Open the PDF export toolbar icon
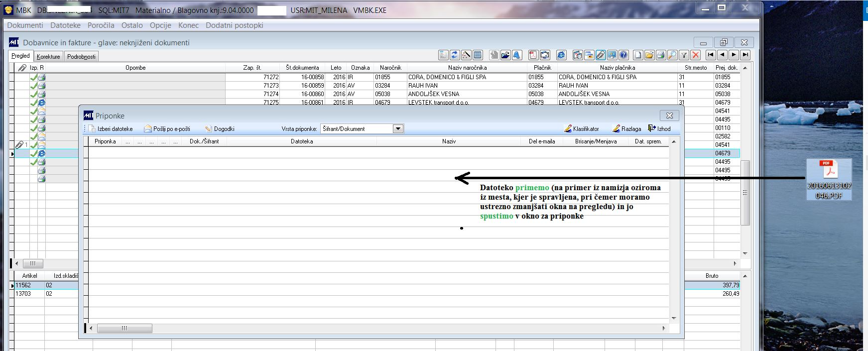Viewport: 868px width, 351px height. click(533, 55)
